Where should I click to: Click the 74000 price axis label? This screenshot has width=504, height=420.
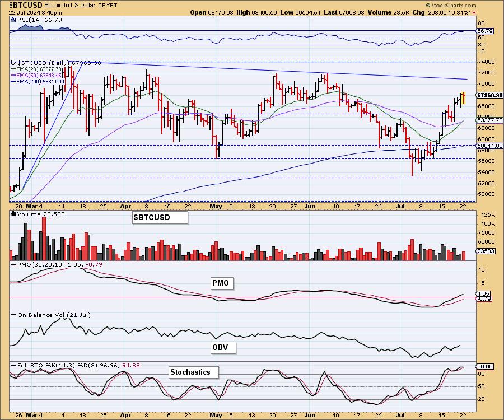pos(486,62)
